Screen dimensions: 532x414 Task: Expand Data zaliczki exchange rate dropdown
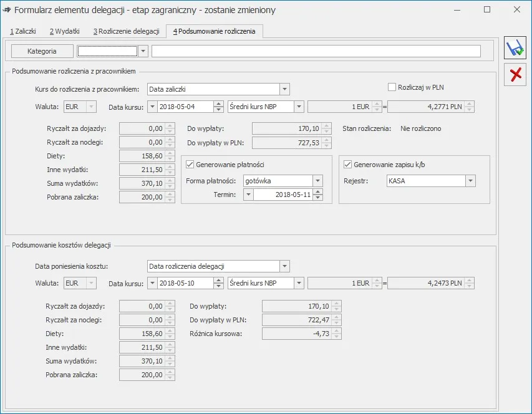(x=284, y=89)
